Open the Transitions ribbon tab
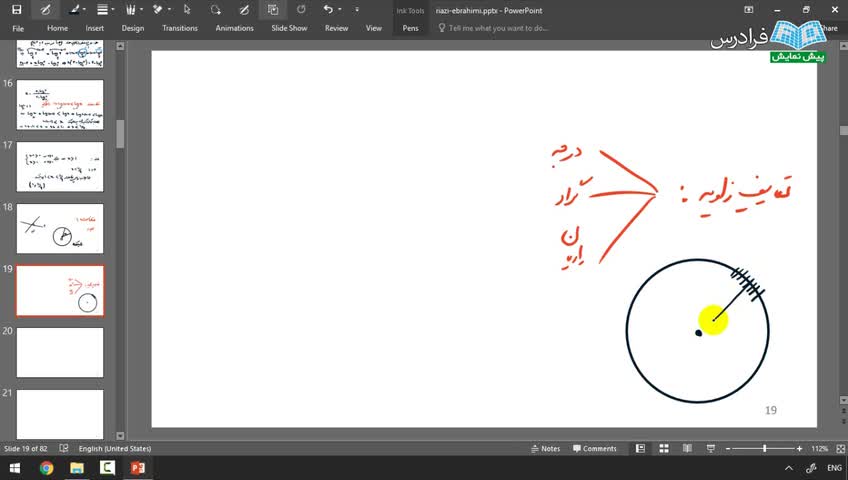Screen dimensions: 848x480 pyautogui.click(x=180, y=28)
